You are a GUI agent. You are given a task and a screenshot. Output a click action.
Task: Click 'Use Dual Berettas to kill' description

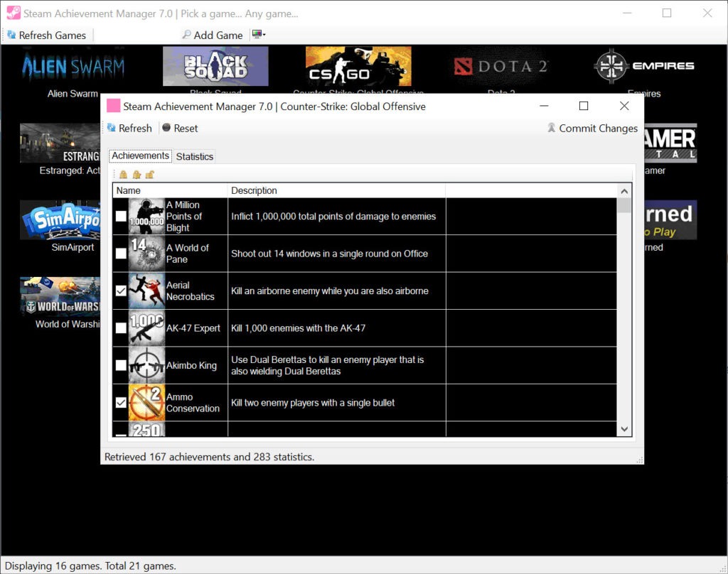tap(327, 365)
